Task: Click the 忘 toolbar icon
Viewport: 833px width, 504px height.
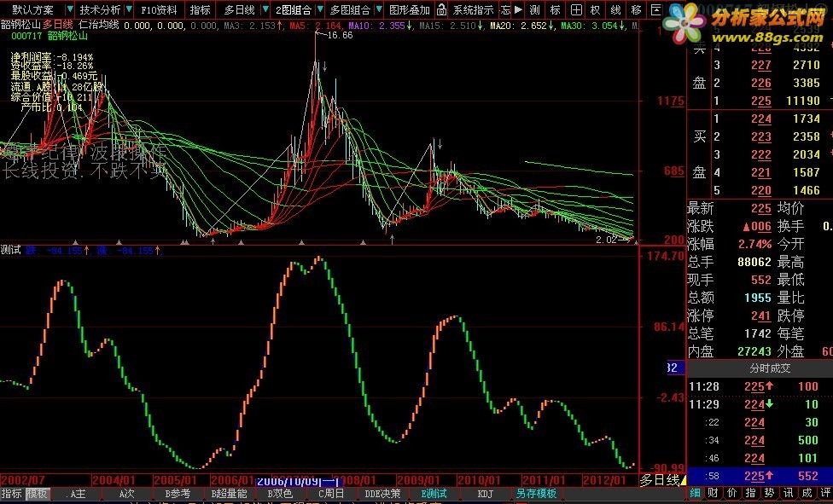Action: click(506, 9)
